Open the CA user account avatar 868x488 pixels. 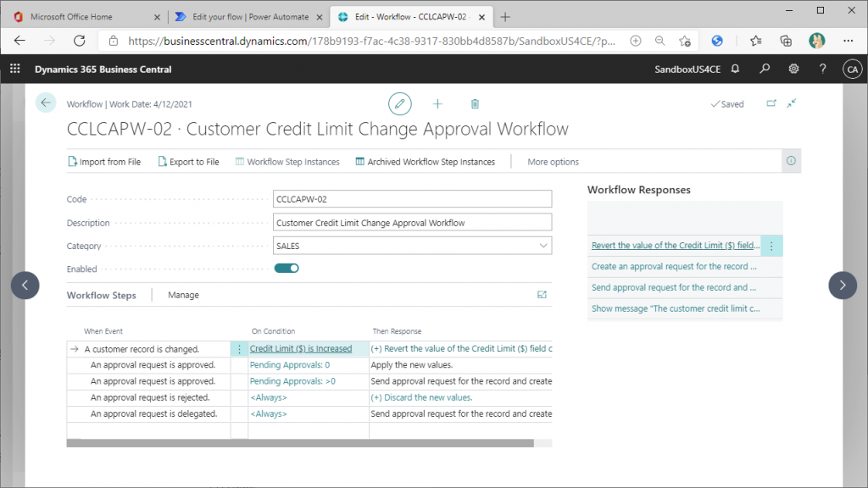tap(852, 69)
